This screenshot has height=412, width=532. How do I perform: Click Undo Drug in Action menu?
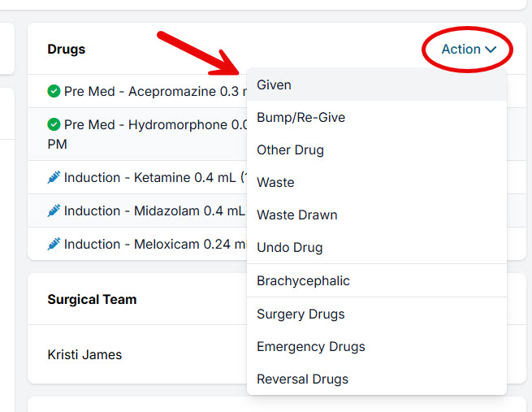pyautogui.click(x=289, y=247)
